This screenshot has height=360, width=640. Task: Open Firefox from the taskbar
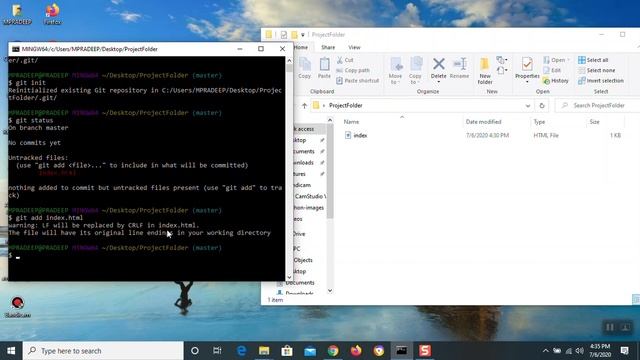point(356,351)
